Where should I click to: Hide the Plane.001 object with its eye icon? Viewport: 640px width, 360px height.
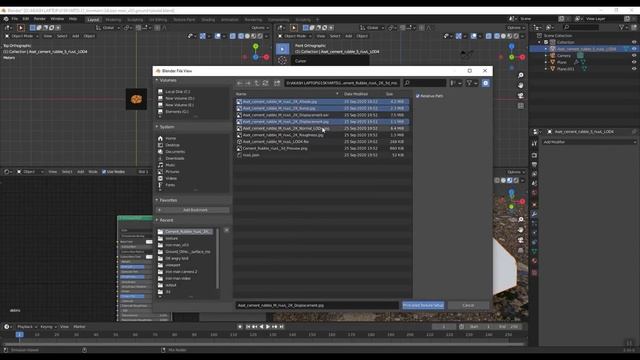(634, 69)
